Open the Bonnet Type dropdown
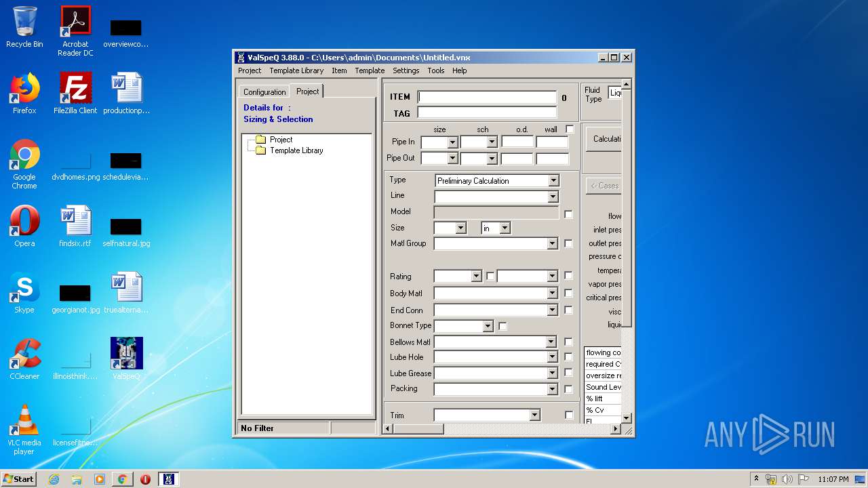The height and width of the screenshot is (488, 868). tap(488, 326)
